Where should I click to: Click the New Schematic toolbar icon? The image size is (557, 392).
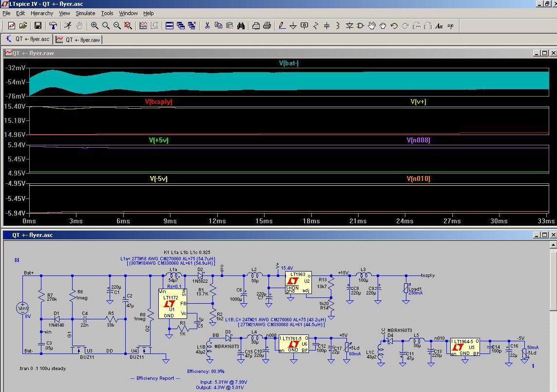(x=11, y=25)
